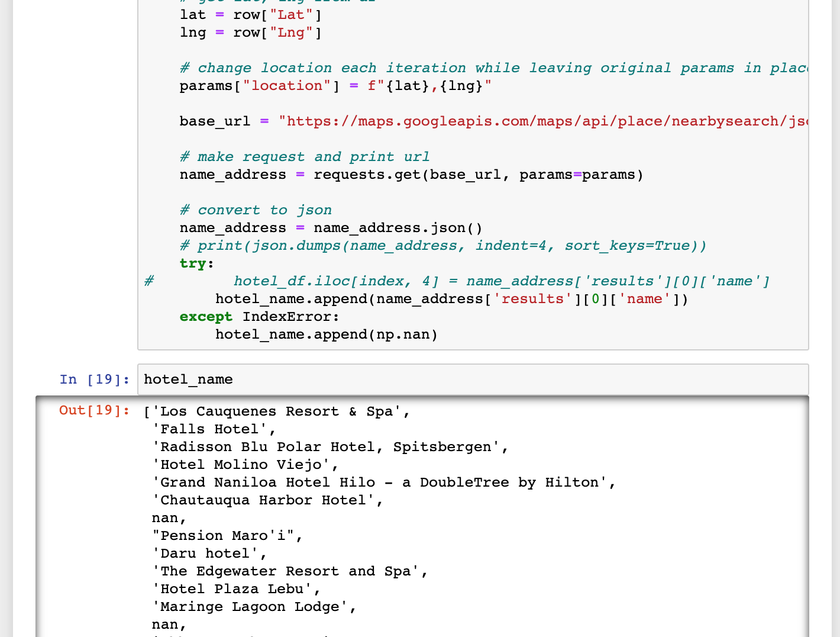Click the comment '# convert to json'
The height and width of the screenshot is (637, 840).
coord(256,210)
